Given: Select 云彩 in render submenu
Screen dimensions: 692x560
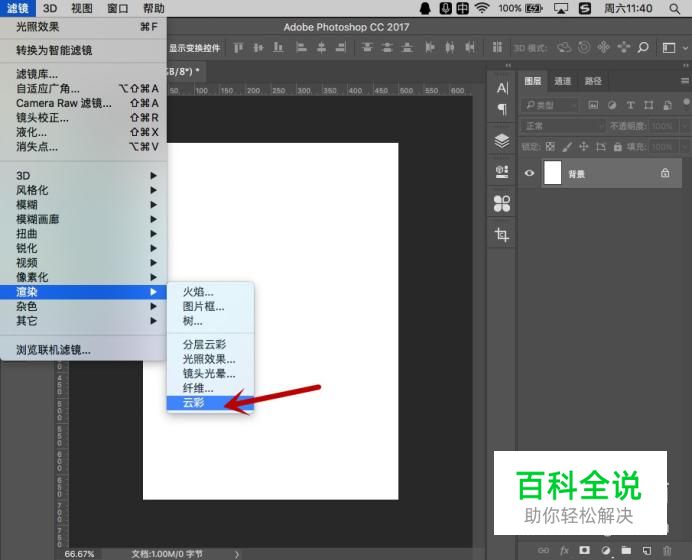Looking at the screenshot, I should point(210,402).
